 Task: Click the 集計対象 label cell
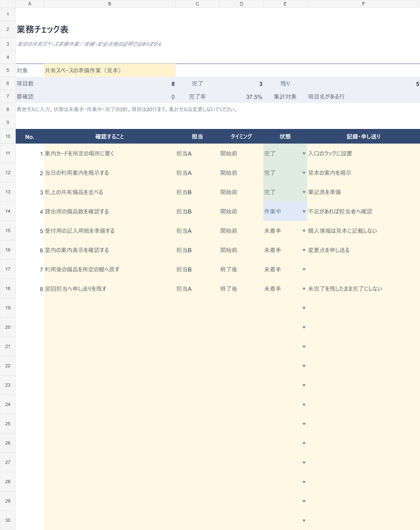point(285,97)
